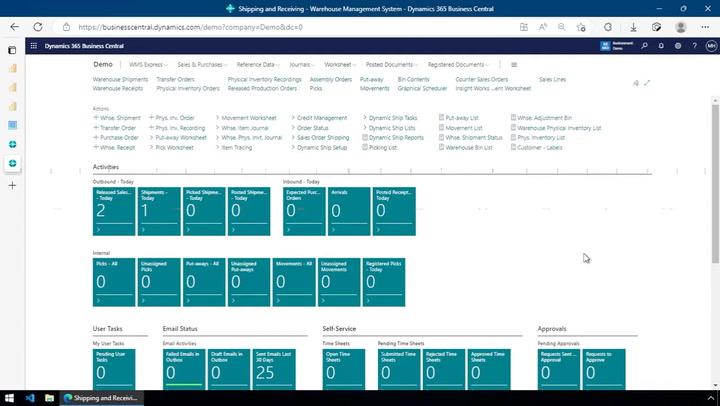Viewport: 720px width, 406px height.
Task: Expand the Reference Data menu
Action: (258, 65)
